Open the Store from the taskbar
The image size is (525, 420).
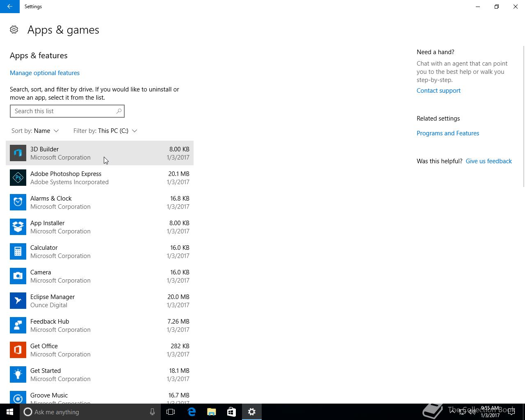pyautogui.click(x=231, y=412)
